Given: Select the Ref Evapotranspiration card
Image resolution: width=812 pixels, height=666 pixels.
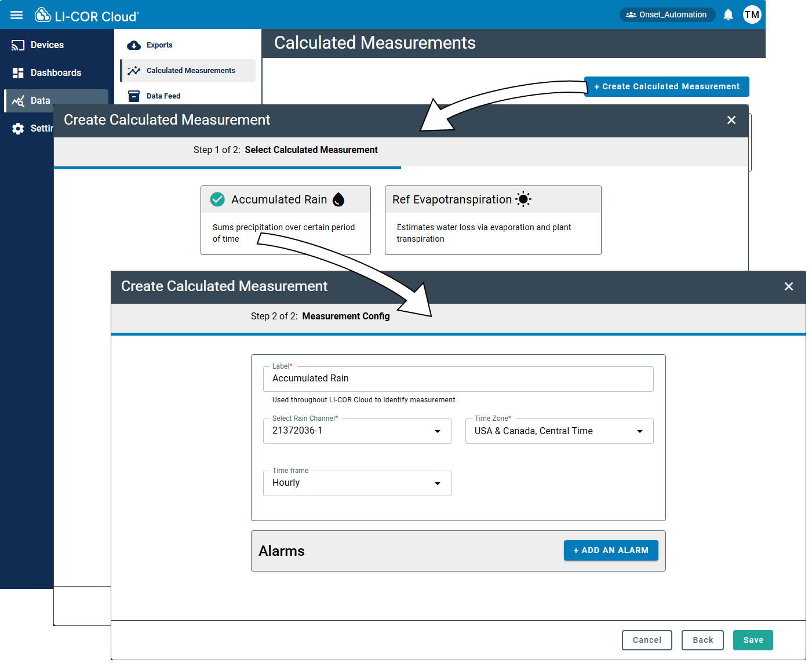Looking at the screenshot, I should click(493, 220).
